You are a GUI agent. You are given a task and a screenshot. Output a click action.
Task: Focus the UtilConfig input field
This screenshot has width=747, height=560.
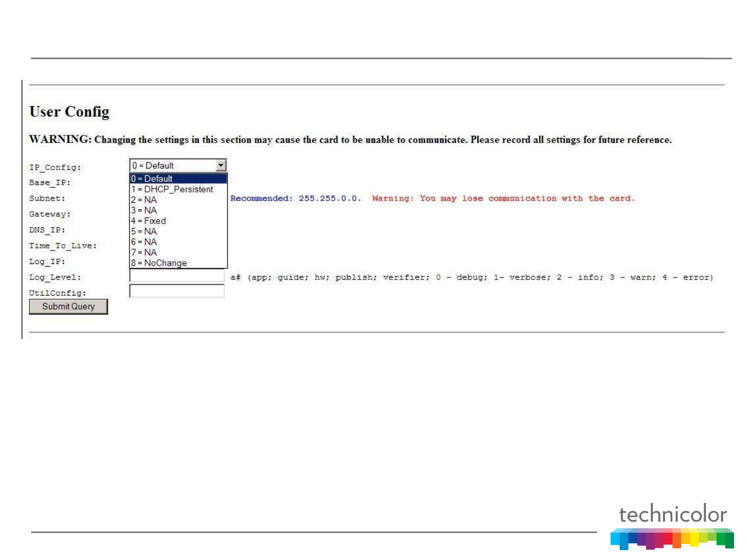pos(177,291)
